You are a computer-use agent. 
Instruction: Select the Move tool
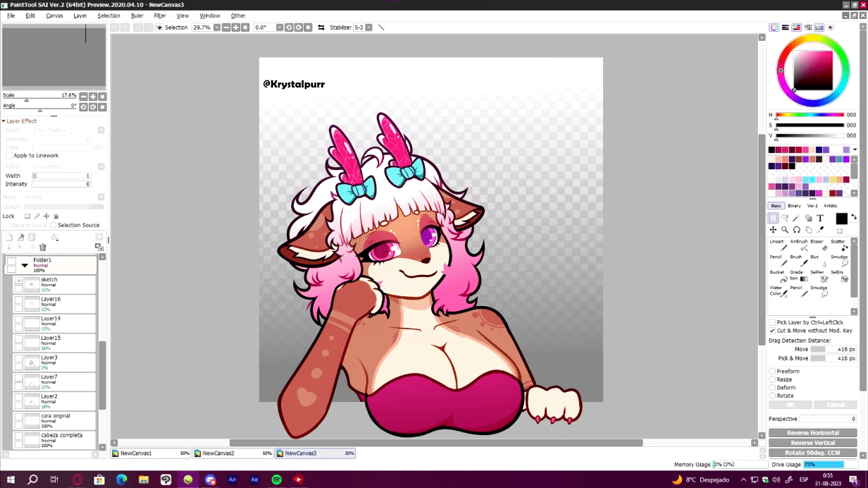pos(773,230)
